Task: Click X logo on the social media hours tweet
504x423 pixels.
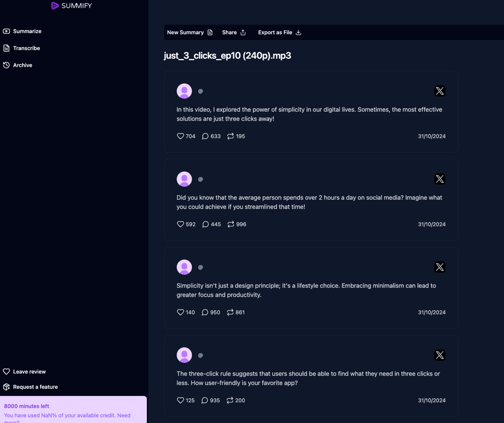Action: coord(440,179)
